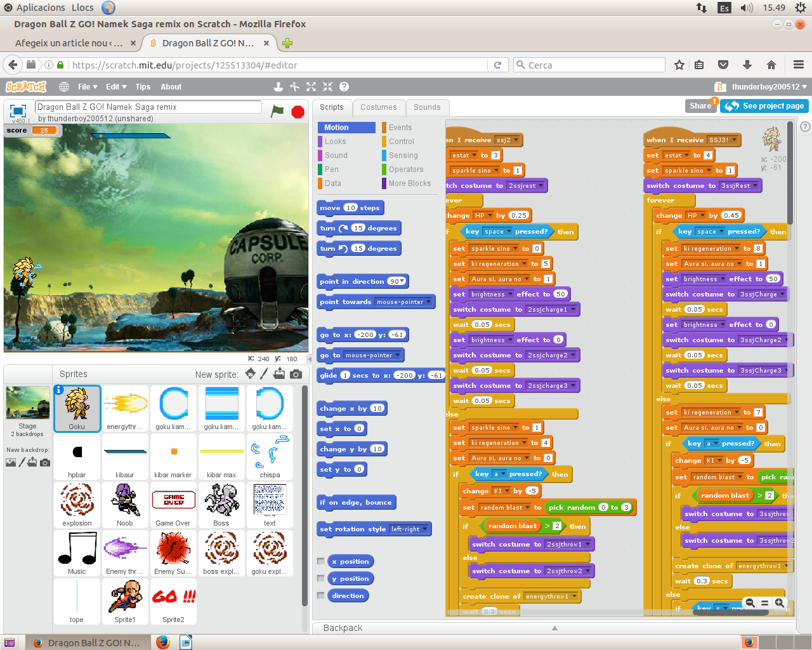Switch stage to full screen mode
Viewport: 812px width, 650px height.
coord(18,110)
